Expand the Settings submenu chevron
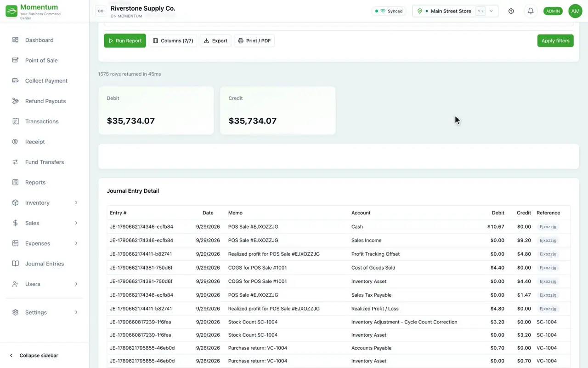This screenshot has height=368, width=588. [76, 312]
